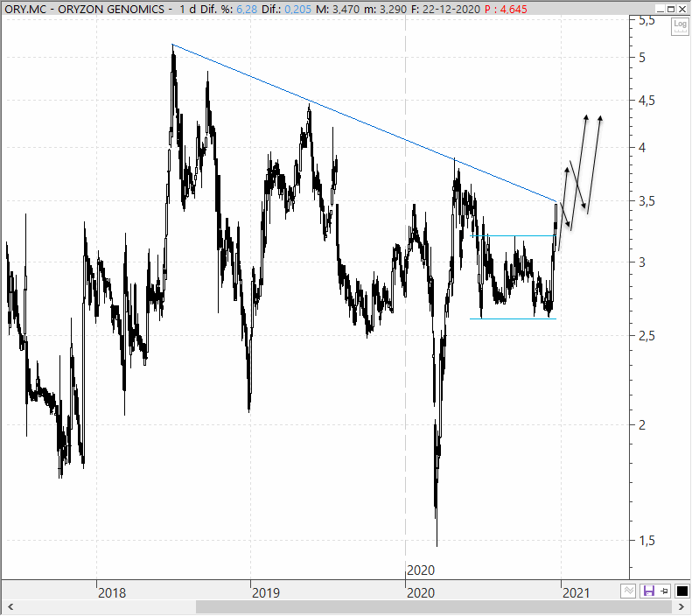Viewport: 692px width, 616px height.
Task: Close the ORY.MC chart window
Action: pyautogui.click(x=682, y=9)
